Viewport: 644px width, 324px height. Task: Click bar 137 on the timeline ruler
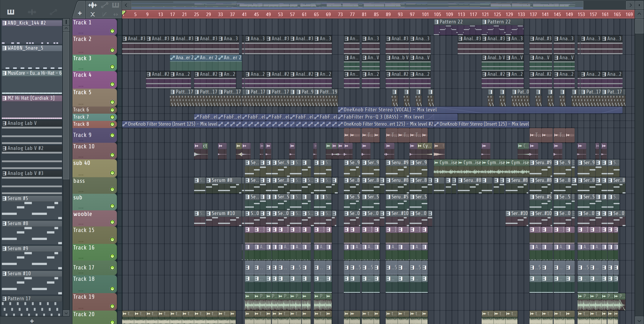point(533,15)
